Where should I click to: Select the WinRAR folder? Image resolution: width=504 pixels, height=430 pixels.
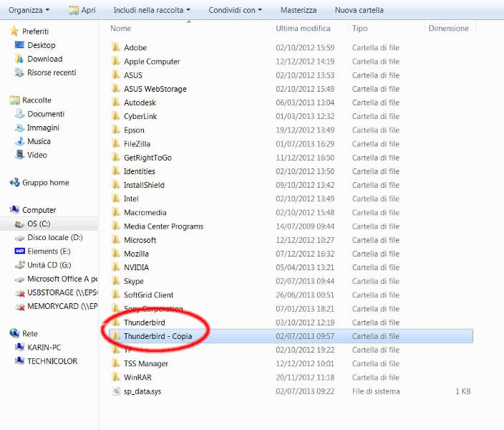(137, 377)
